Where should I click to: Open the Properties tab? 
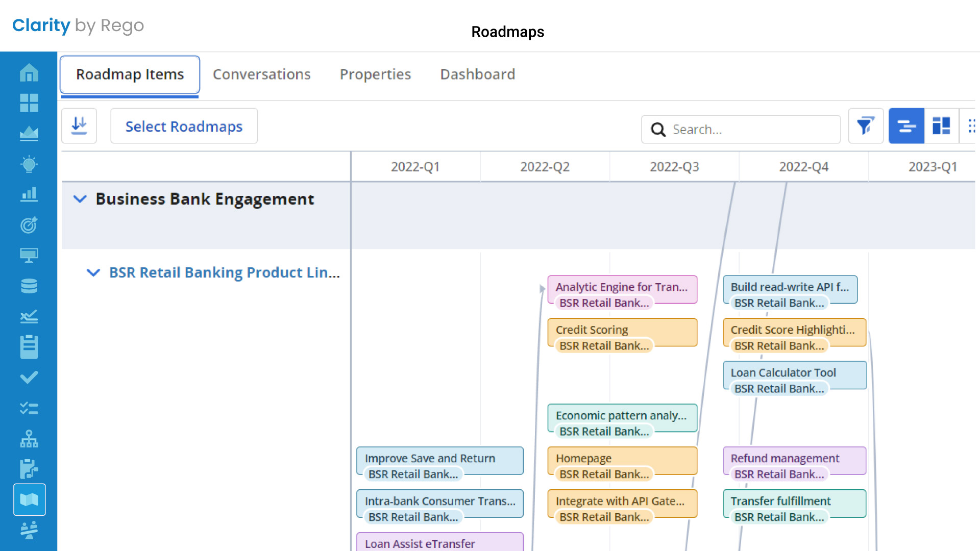[x=375, y=74]
